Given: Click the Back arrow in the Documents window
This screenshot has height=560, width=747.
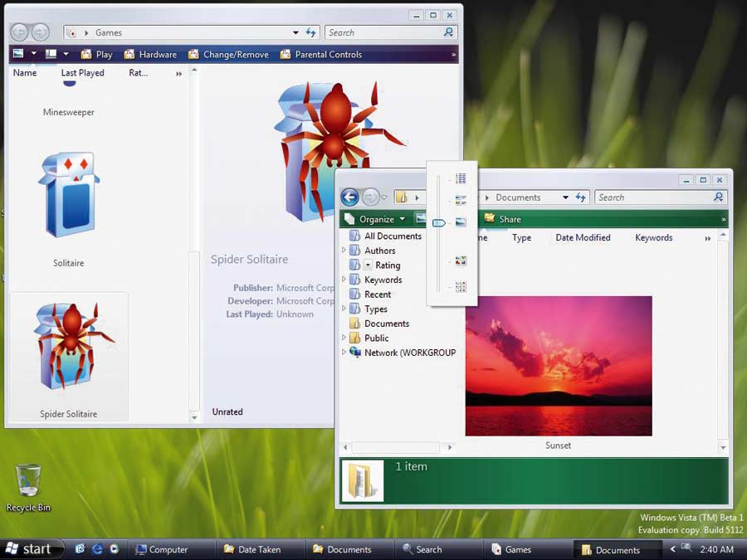Looking at the screenshot, I should [x=349, y=197].
